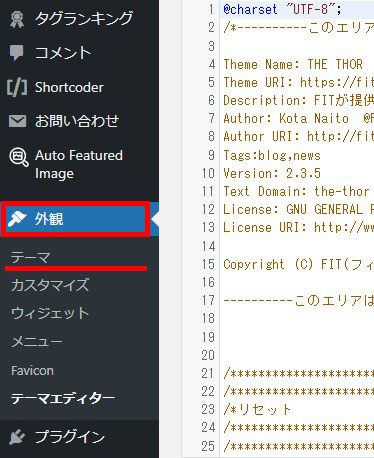The height and width of the screenshot is (458, 374).
Task: Click line number 20 in gutter
Action: click(x=208, y=355)
